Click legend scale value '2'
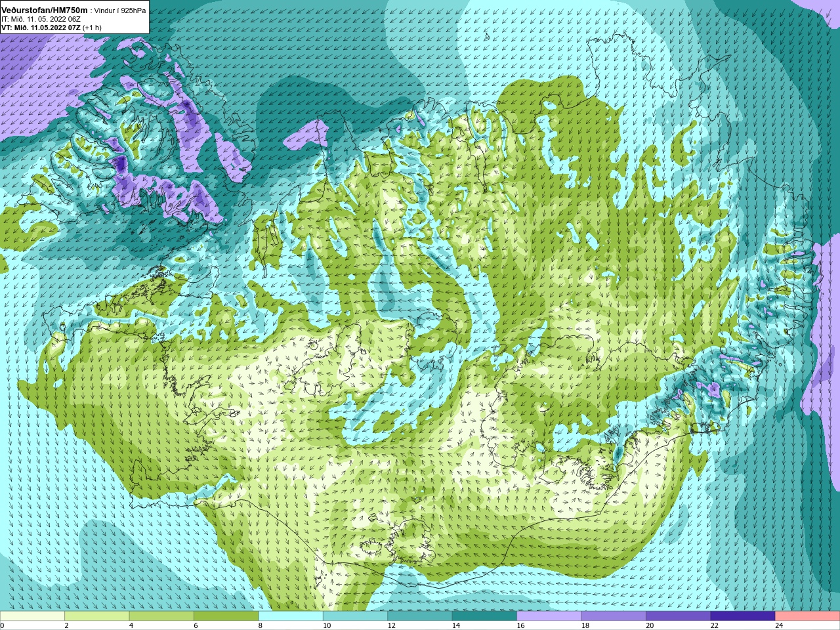 click(66, 625)
